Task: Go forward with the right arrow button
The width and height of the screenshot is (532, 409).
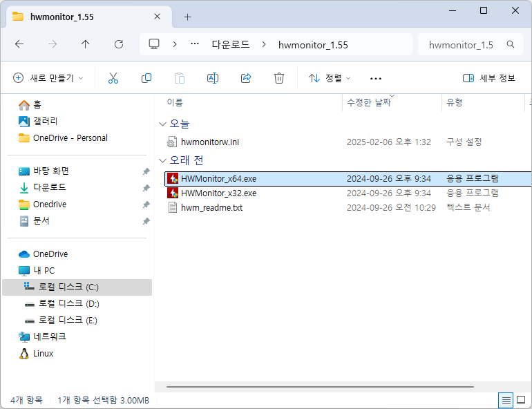Action: click(53, 44)
